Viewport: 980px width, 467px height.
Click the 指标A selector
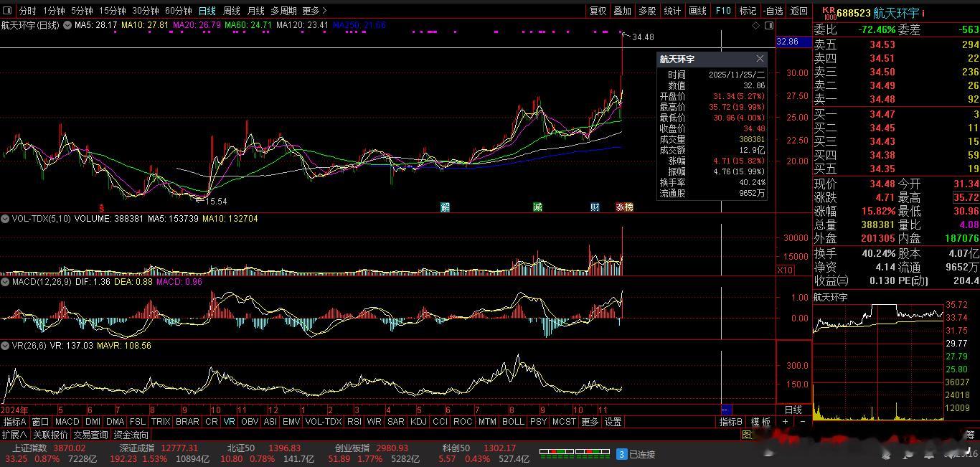click(x=14, y=422)
